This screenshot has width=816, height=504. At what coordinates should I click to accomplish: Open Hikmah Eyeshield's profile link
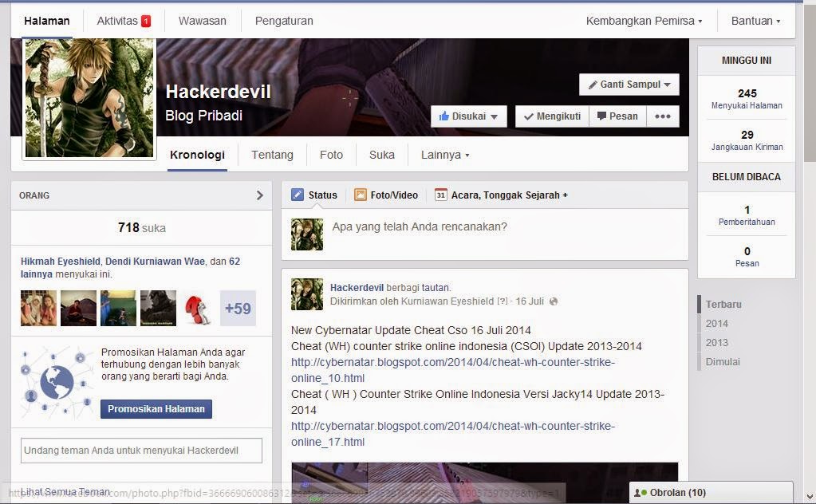(61, 262)
